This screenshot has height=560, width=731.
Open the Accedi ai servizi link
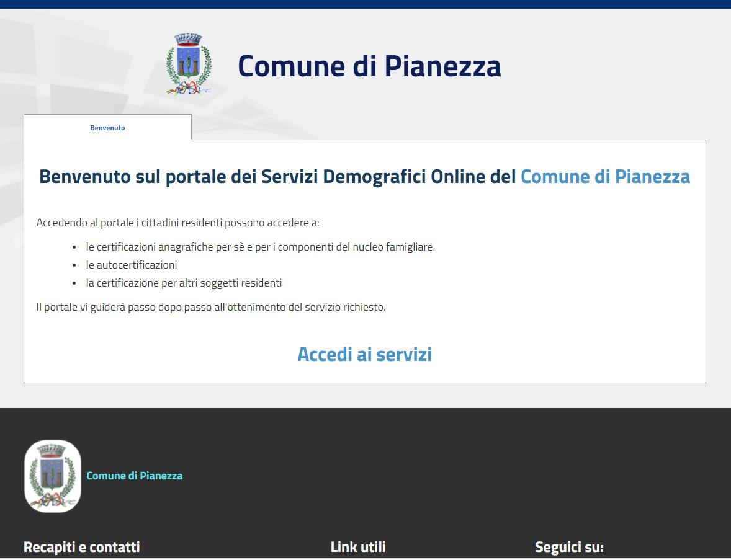click(x=364, y=354)
